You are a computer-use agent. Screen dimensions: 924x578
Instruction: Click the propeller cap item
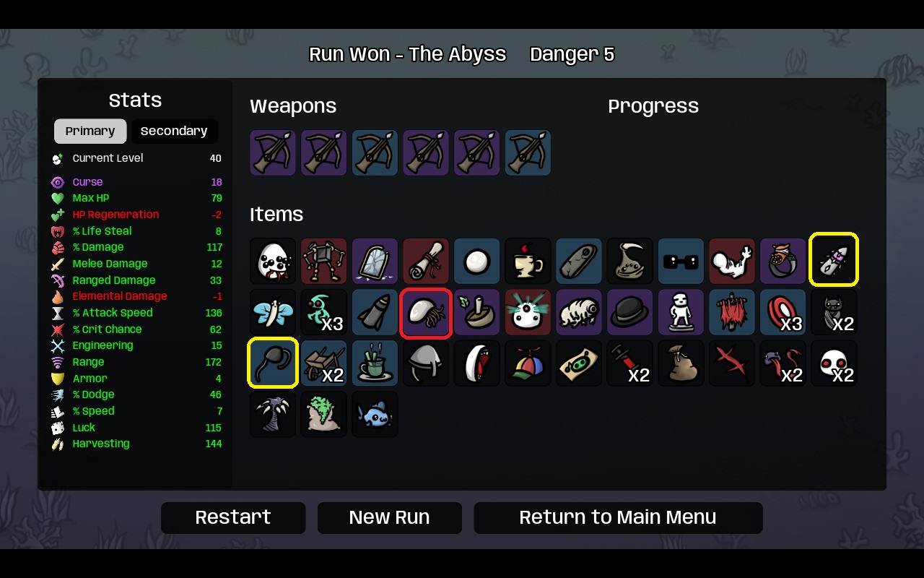pyautogui.click(x=528, y=363)
